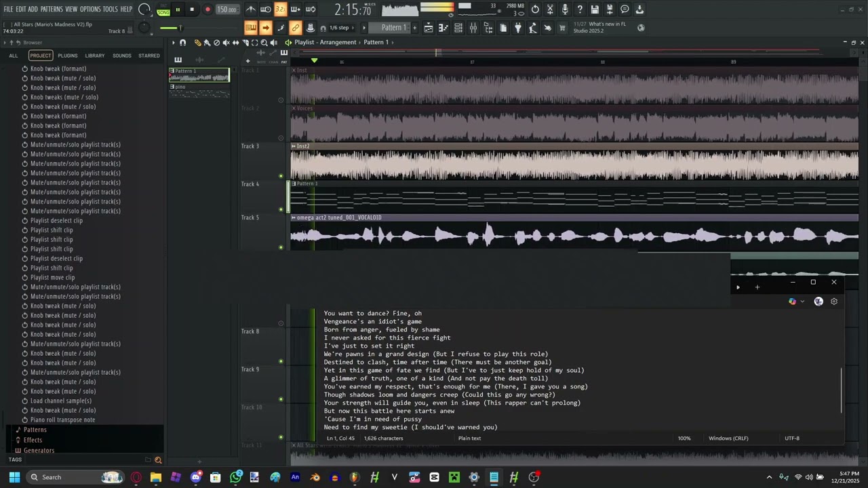The width and height of the screenshot is (868, 488).
Task: Select the playlist mute tool
Action: 226,43
